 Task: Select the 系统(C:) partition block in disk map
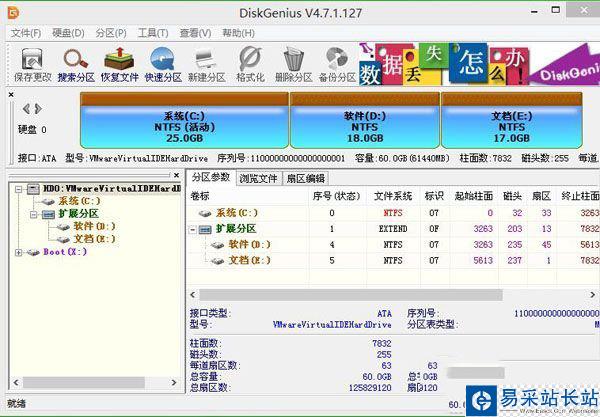click(x=184, y=120)
